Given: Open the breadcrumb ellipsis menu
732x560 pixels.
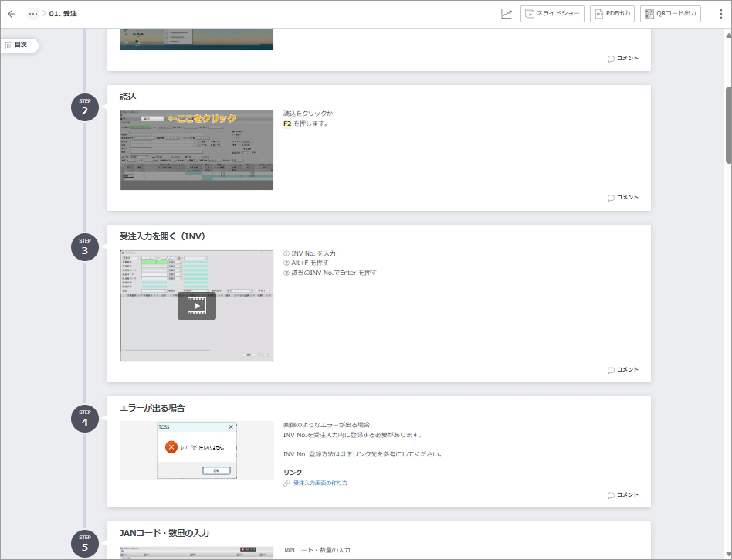Looking at the screenshot, I should [32, 14].
